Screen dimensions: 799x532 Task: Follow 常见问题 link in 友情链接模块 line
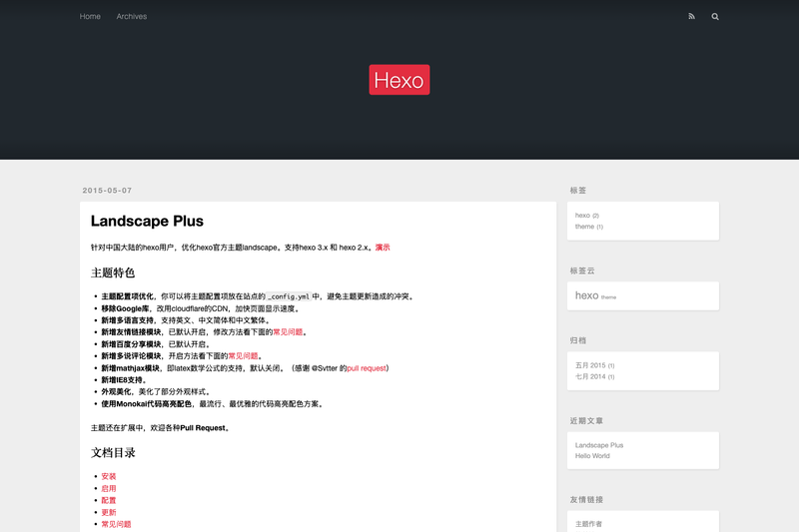[288, 332]
